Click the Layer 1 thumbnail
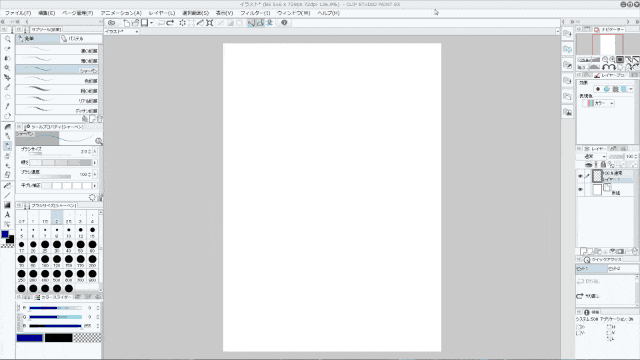Screen dimensions: 640x360 [598, 176]
